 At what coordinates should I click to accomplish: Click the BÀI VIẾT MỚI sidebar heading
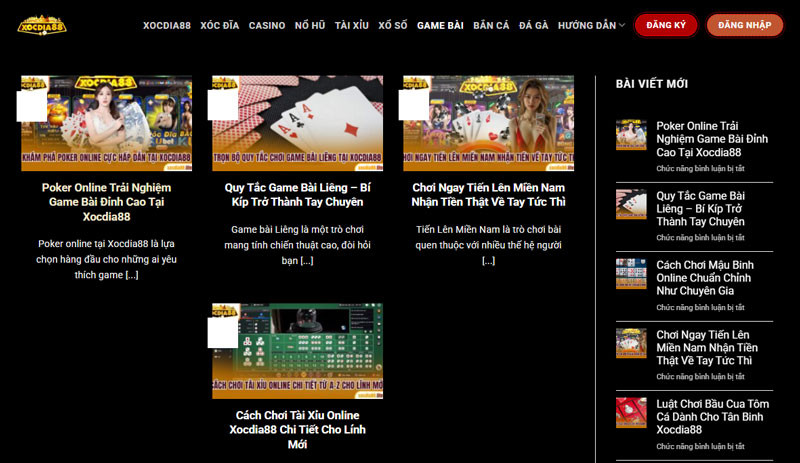[652, 84]
